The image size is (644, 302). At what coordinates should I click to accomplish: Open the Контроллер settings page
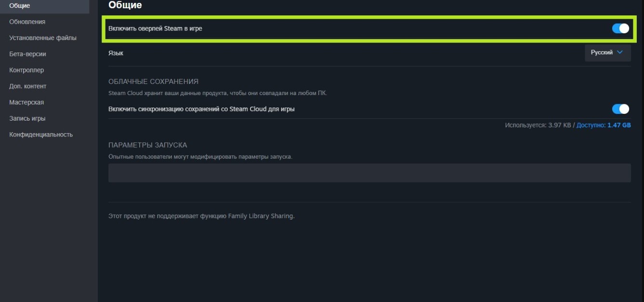26,70
